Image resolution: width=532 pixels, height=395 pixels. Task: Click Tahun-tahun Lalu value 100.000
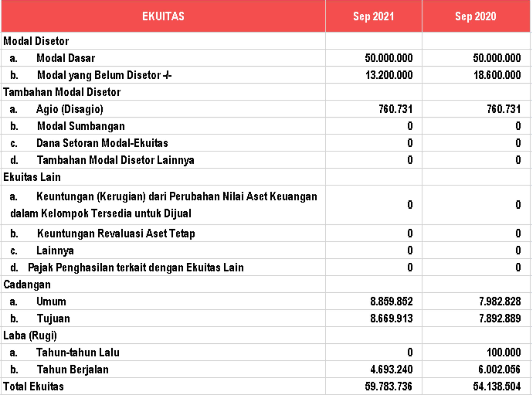(504, 352)
